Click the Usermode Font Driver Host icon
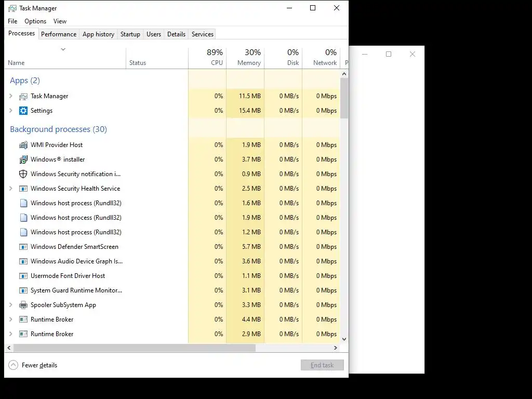532x399 pixels. pyautogui.click(x=23, y=276)
